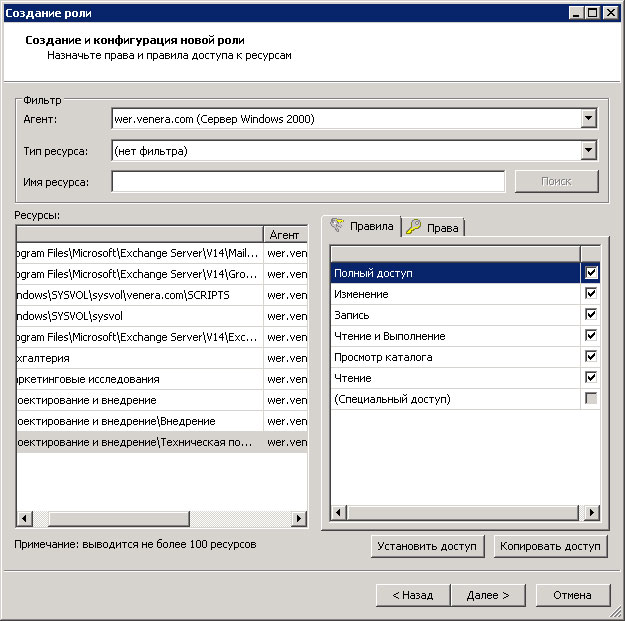Click the Агент column header

[x=285, y=234]
